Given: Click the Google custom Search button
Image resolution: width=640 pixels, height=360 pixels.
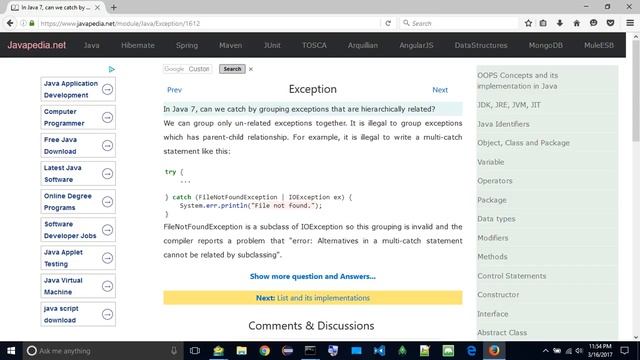Looking at the screenshot, I should [232, 69].
